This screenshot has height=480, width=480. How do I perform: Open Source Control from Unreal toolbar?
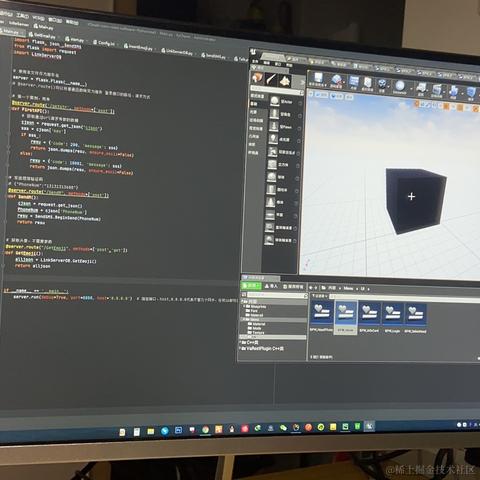[336, 81]
